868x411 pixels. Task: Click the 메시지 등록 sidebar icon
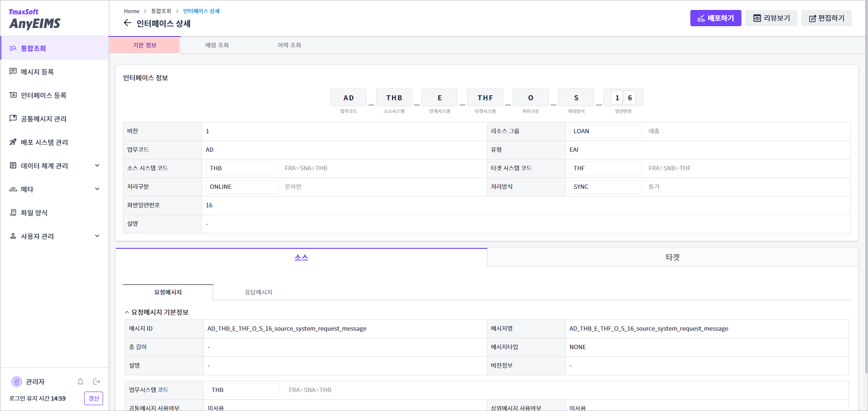[x=13, y=72]
